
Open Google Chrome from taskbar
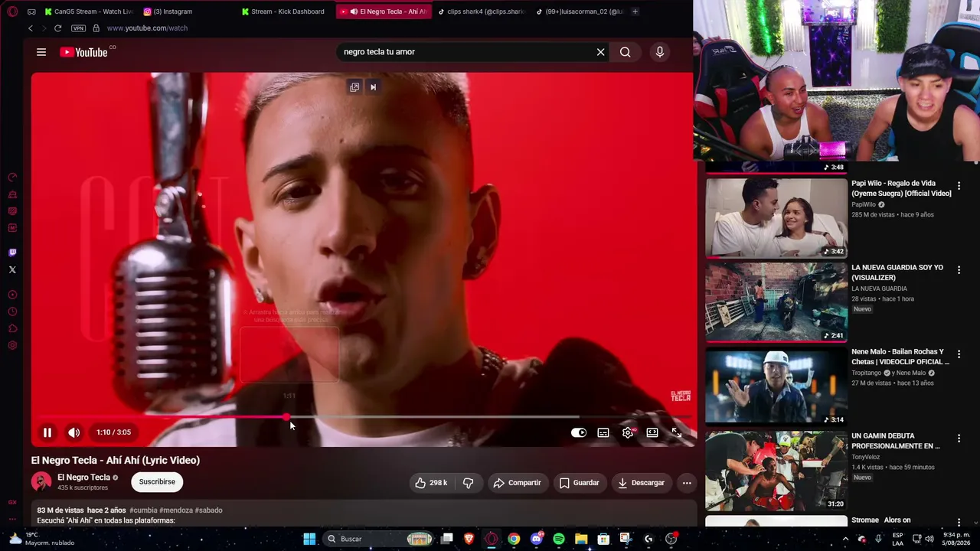(x=514, y=539)
